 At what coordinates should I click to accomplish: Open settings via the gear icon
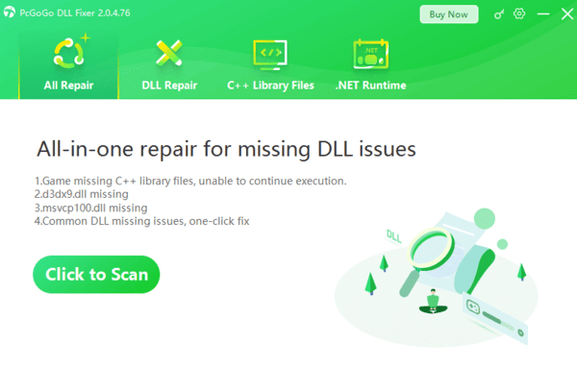point(519,14)
